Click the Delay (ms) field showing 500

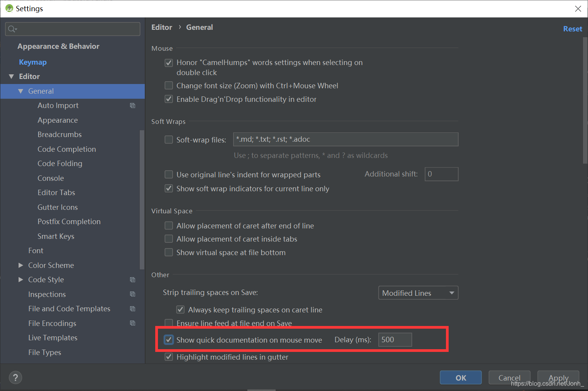click(395, 340)
